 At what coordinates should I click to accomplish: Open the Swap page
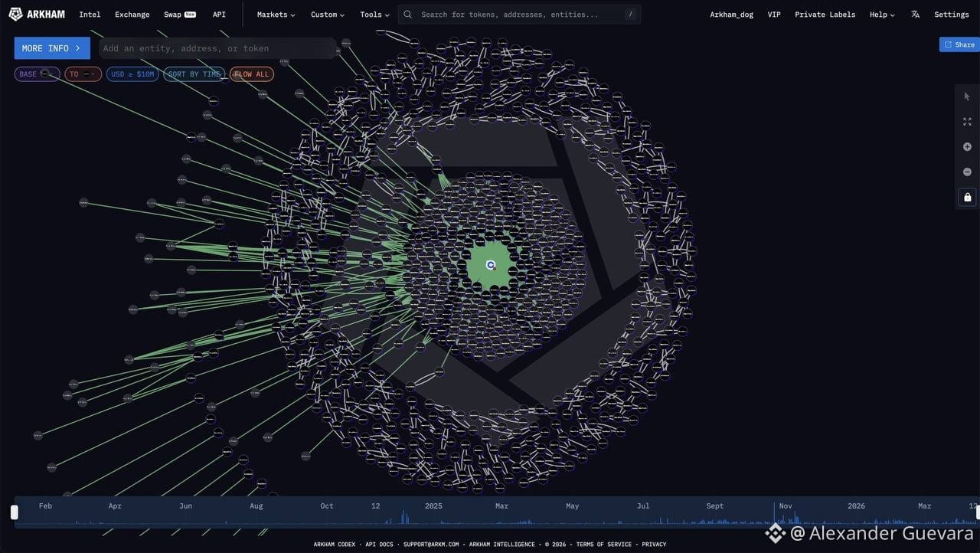(180, 15)
